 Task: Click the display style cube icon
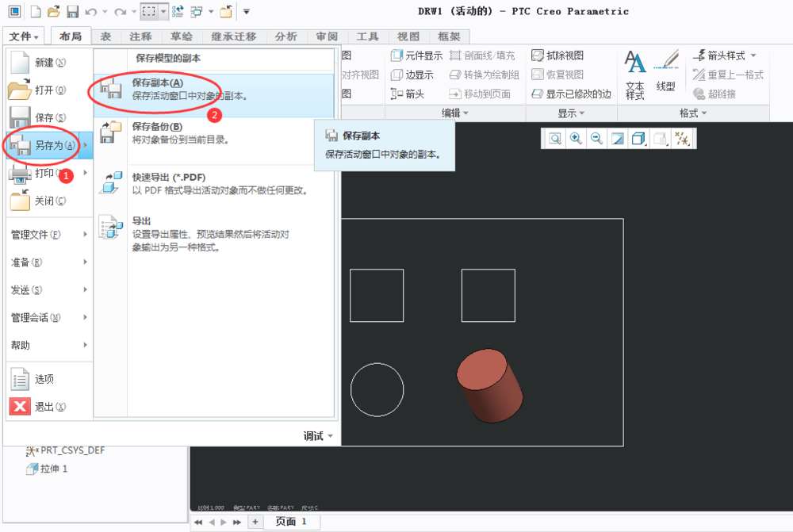point(638,139)
